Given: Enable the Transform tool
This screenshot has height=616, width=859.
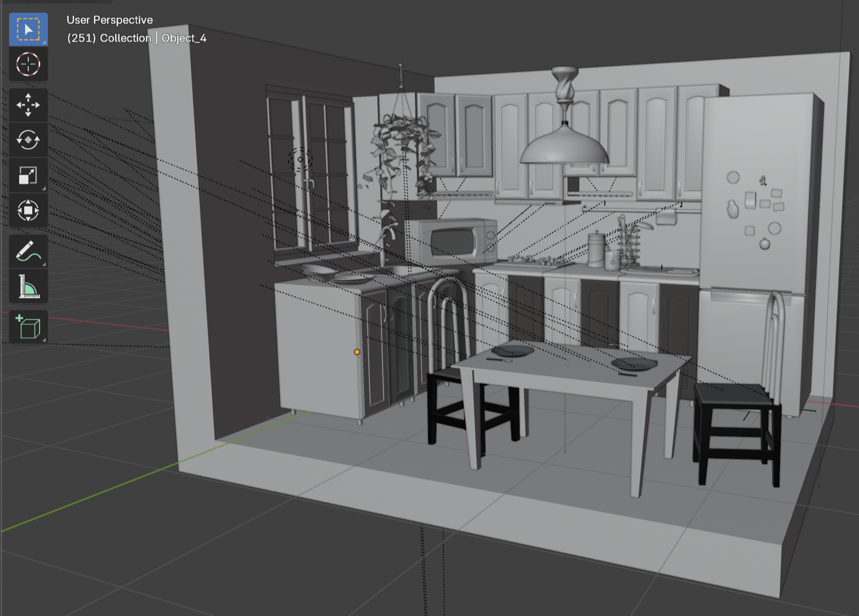Looking at the screenshot, I should coord(28,210).
